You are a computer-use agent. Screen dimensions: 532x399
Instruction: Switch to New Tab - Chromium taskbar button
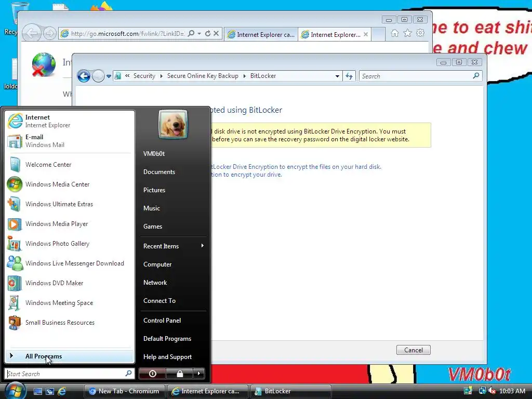124,391
